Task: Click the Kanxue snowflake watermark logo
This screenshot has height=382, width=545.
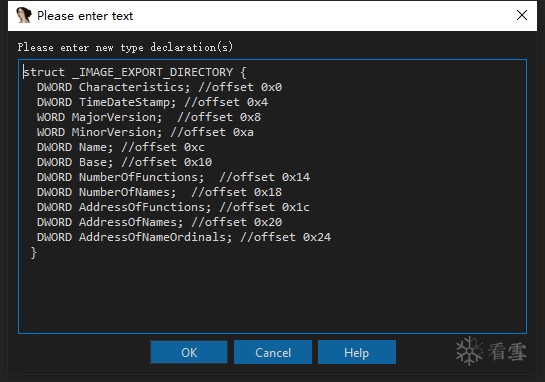Action: 469,351
